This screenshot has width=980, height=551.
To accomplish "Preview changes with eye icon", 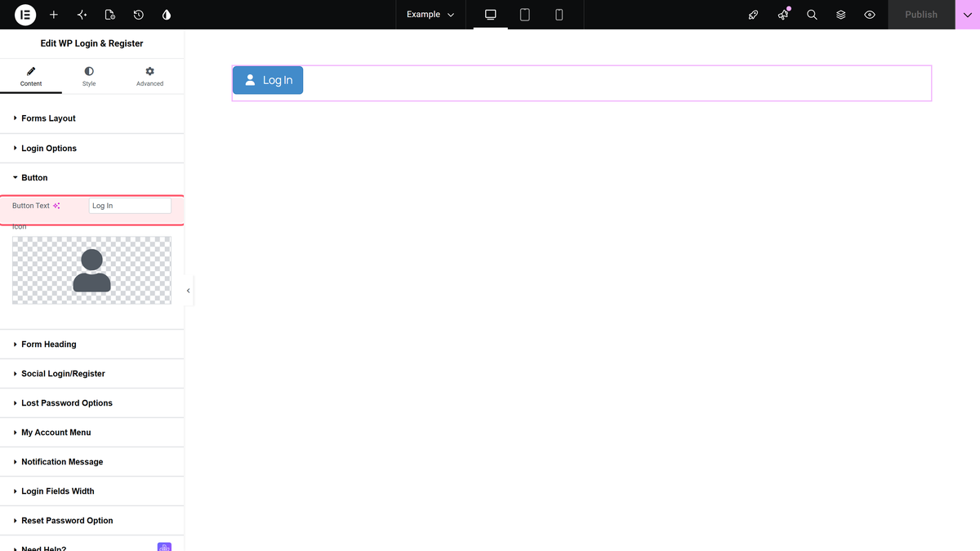I will pyautogui.click(x=870, y=15).
